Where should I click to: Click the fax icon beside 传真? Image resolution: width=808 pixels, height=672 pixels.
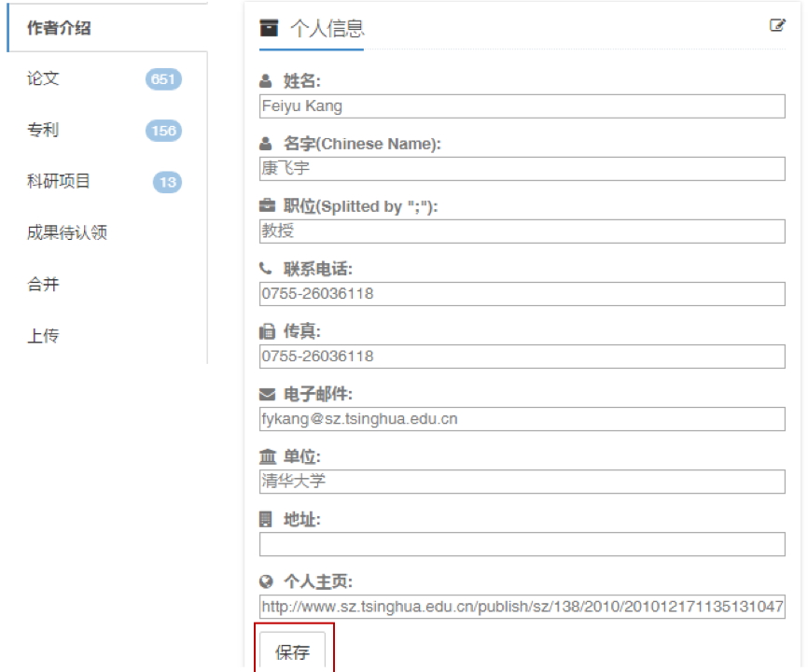(267, 331)
